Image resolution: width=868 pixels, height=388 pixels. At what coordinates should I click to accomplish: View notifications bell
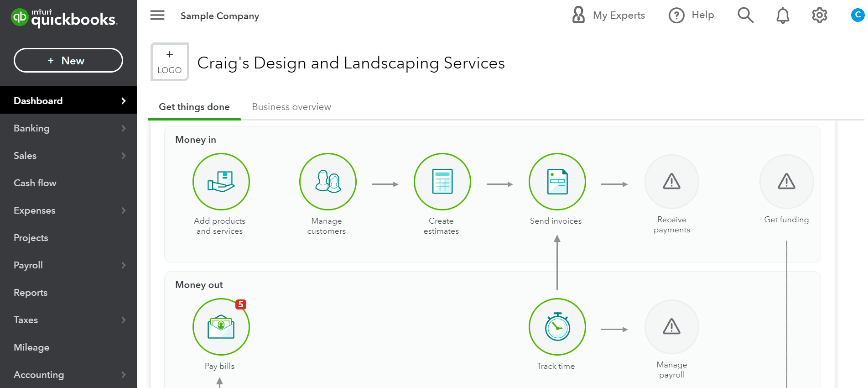tap(783, 15)
